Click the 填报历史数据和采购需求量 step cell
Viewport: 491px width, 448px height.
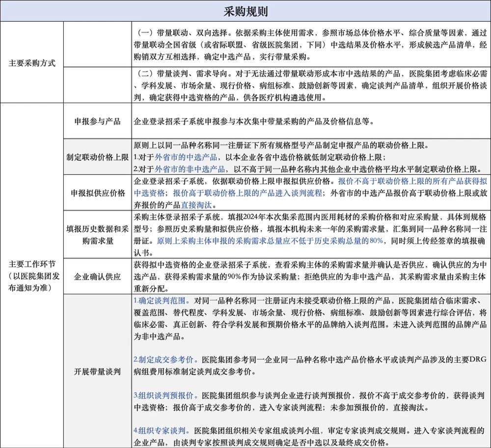click(97, 234)
